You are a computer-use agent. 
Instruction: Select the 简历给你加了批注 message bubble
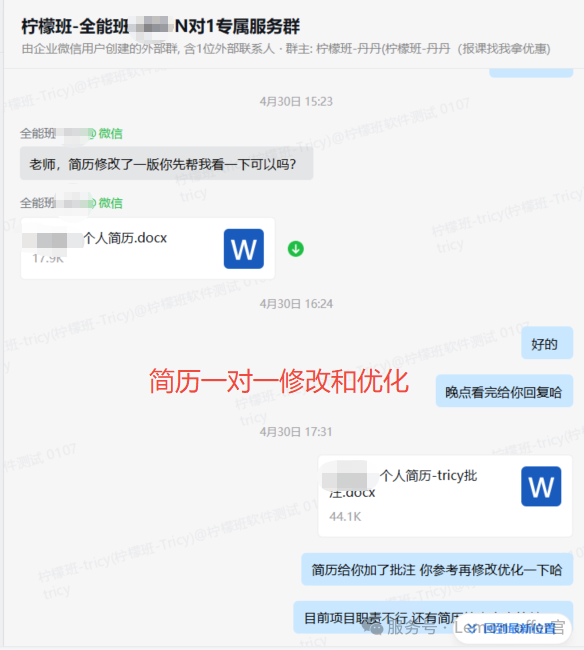437,570
